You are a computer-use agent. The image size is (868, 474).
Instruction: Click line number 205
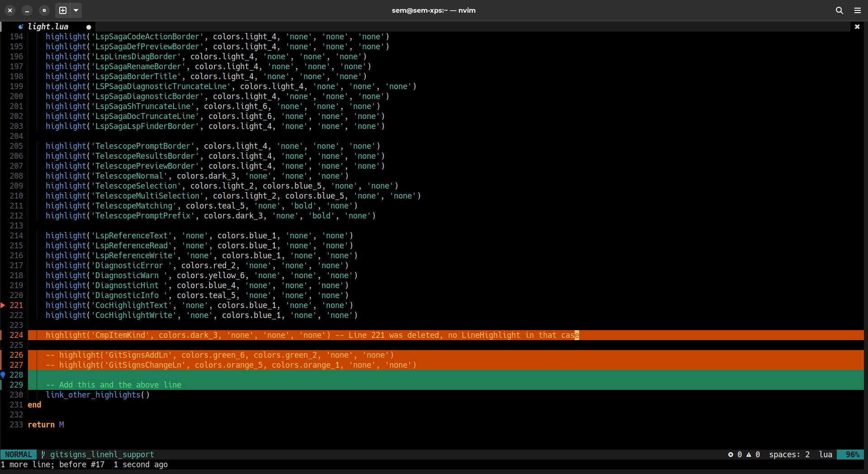(x=16, y=146)
